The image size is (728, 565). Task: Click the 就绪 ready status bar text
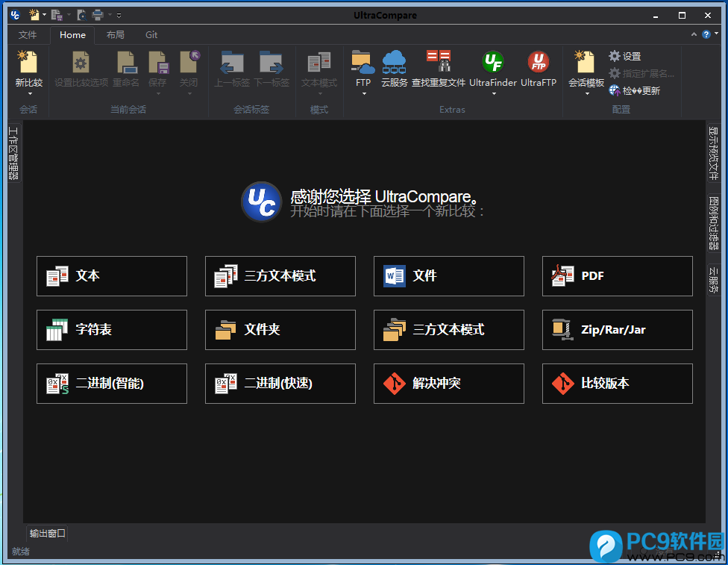coord(20,552)
